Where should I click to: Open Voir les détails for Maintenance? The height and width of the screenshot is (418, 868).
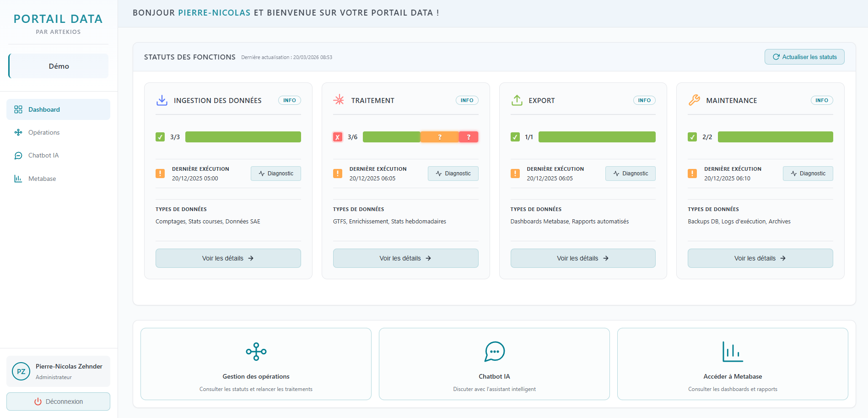(760, 258)
